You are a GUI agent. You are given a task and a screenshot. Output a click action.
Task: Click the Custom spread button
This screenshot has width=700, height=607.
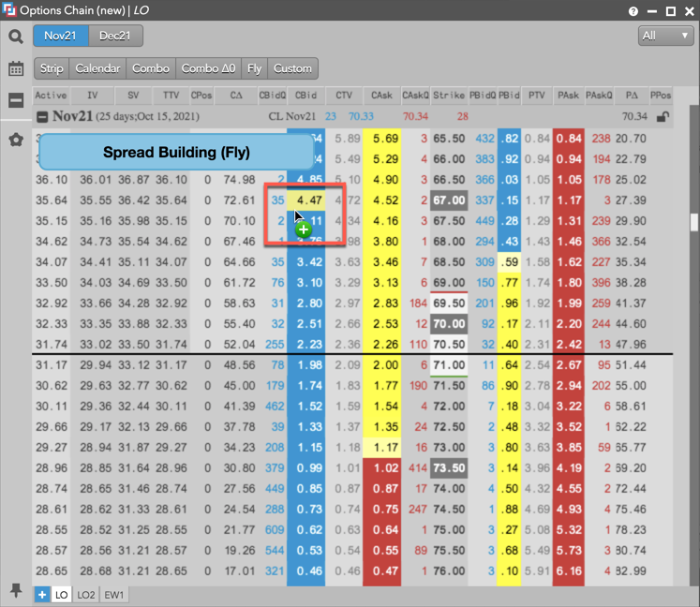click(292, 68)
